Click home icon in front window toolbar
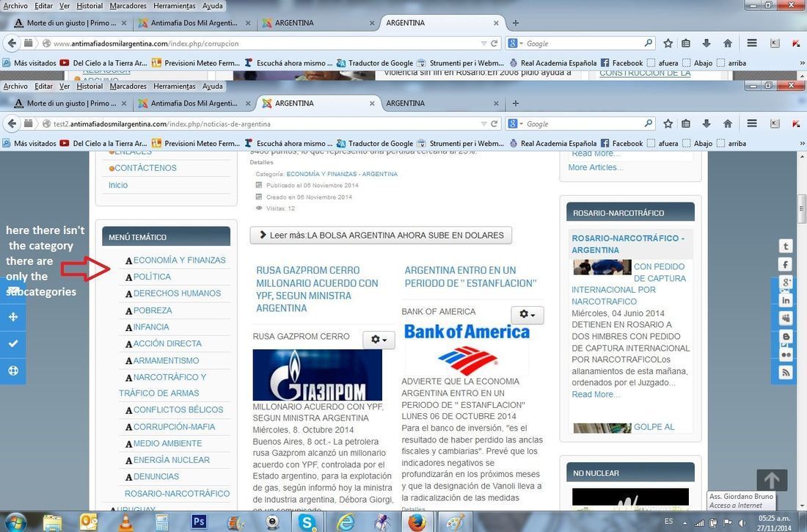 [x=728, y=123]
